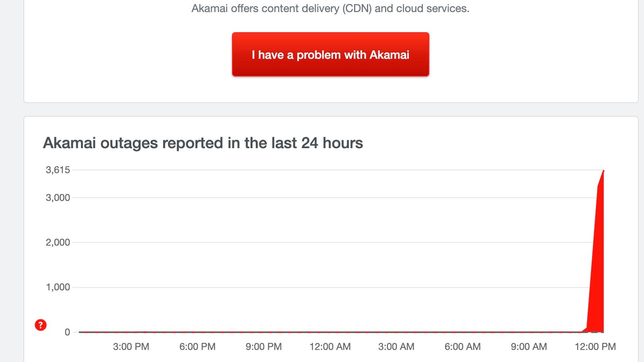Click the 12:00 PM time axis label
This screenshot has height=362, width=644.
595,346
